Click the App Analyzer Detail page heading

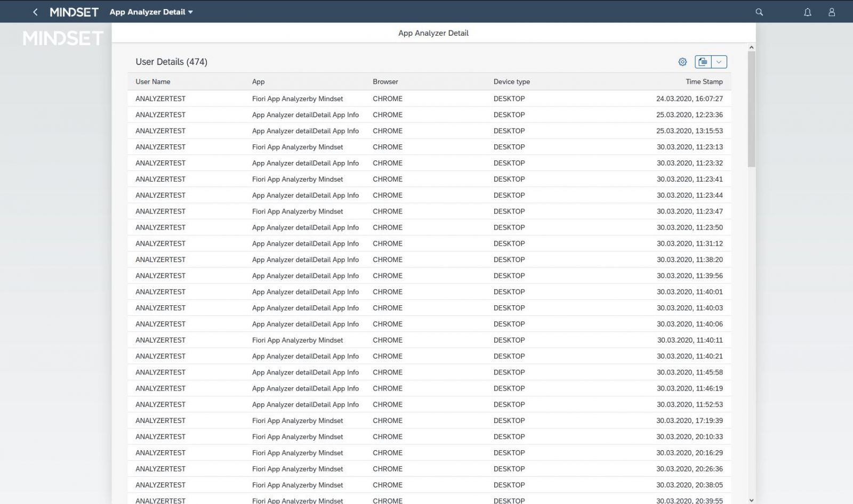[x=433, y=33]
